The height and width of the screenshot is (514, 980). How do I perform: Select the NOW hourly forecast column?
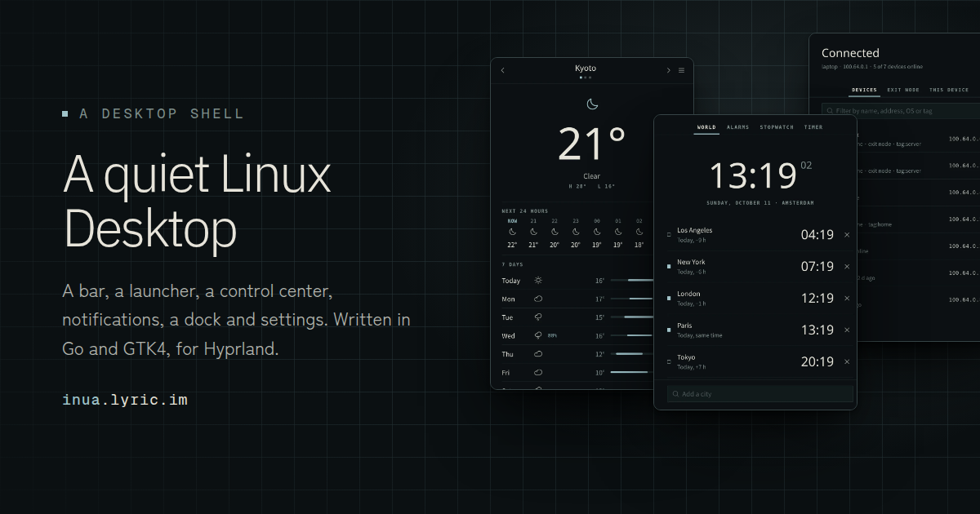(512, 233)
